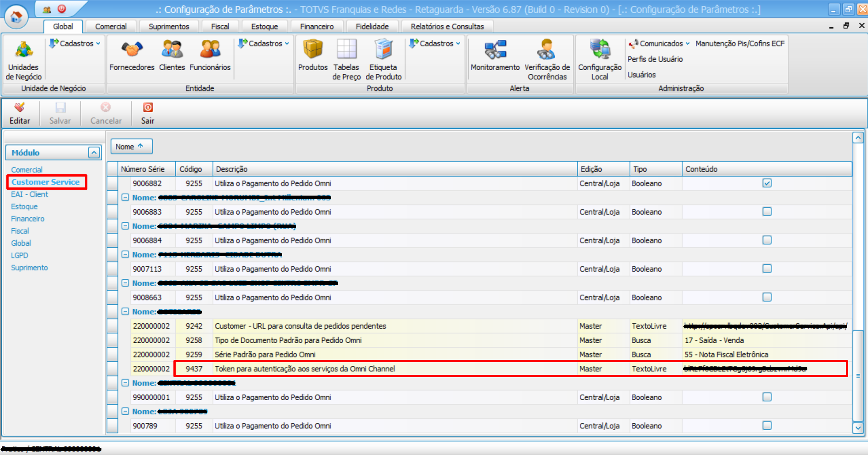This screenshot has height=455, width=868.
Task: Open the Funcionários registry
Action: click(x=210, y=56)
